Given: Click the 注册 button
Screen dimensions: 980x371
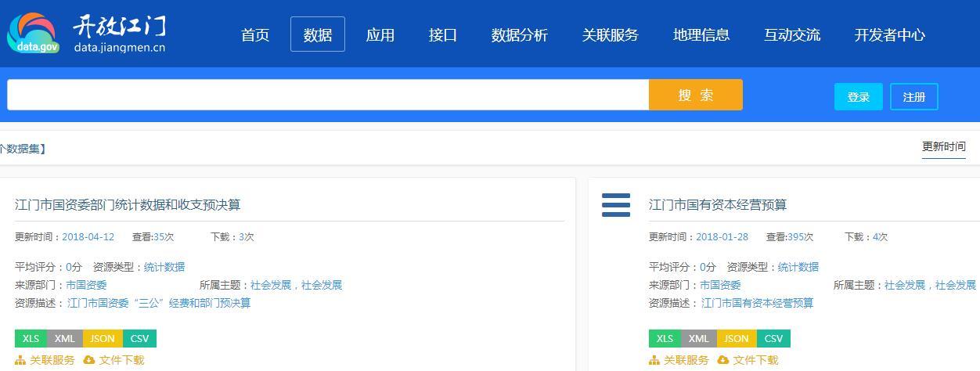Looking at the screenshot, I should pyautogui.click(x=913, y=97).
